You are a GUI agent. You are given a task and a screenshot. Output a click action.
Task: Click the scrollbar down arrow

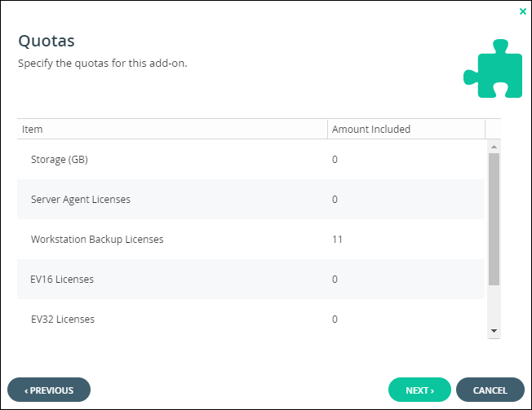coord(494,331)
